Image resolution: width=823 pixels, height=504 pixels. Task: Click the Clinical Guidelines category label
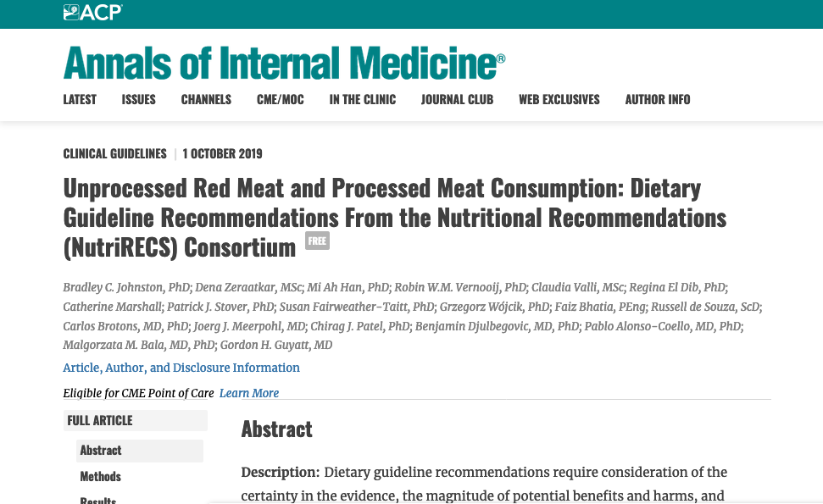point(114,153)
